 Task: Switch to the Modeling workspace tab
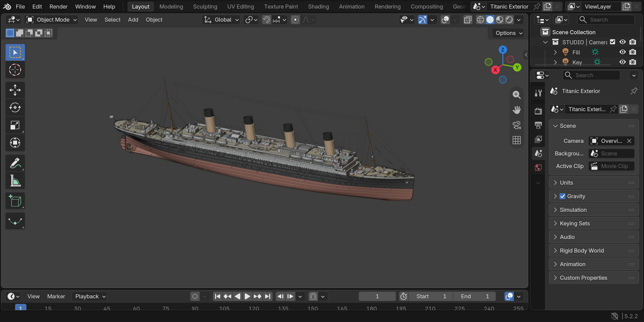click(171, 6)
